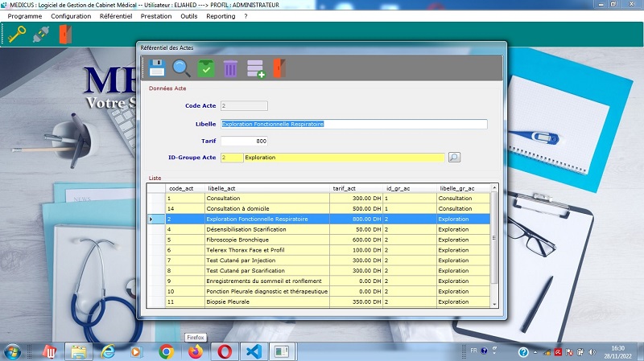Launch WPS Office from taskbar

(x=50, y=352)
